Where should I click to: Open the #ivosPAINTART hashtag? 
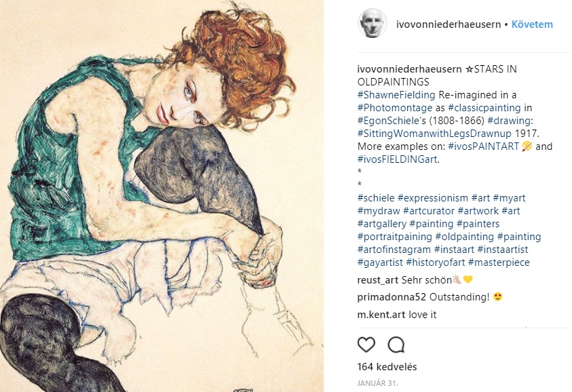click(x=483, y=146)
